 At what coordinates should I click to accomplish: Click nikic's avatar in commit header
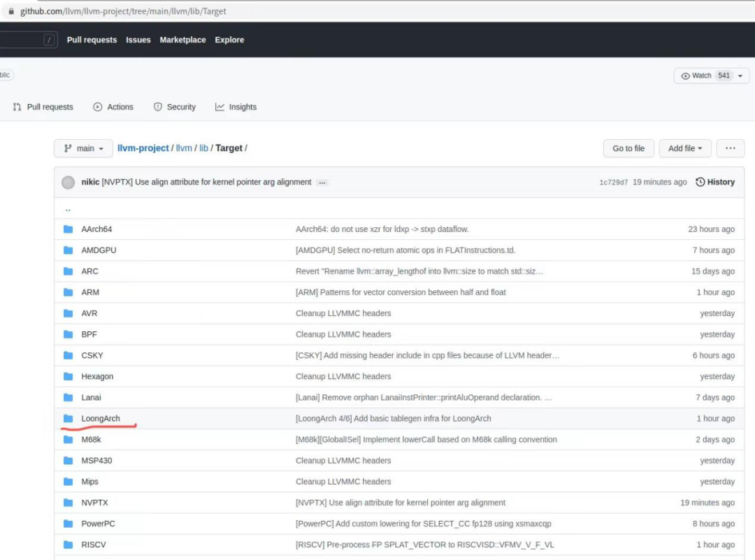[68, 182]
